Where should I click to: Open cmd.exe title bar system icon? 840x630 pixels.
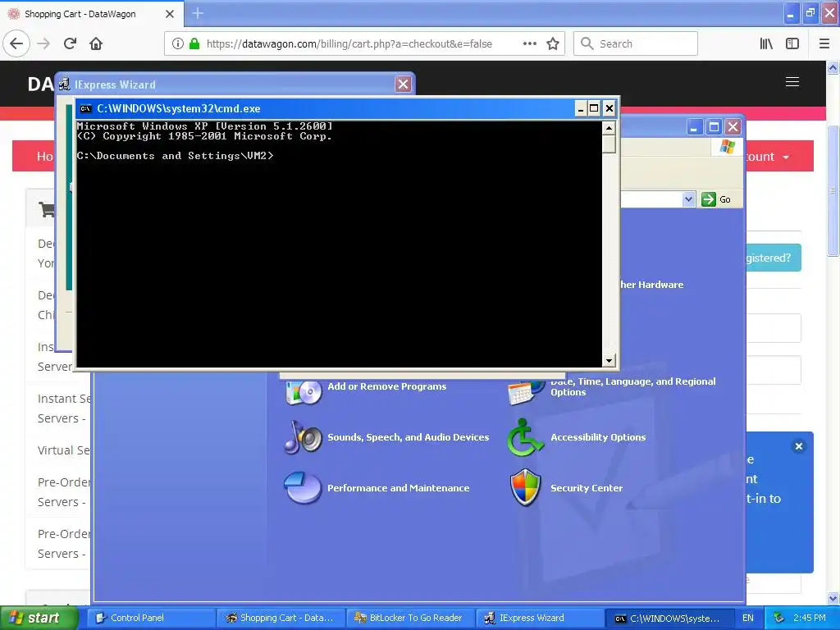coord(85,109)
